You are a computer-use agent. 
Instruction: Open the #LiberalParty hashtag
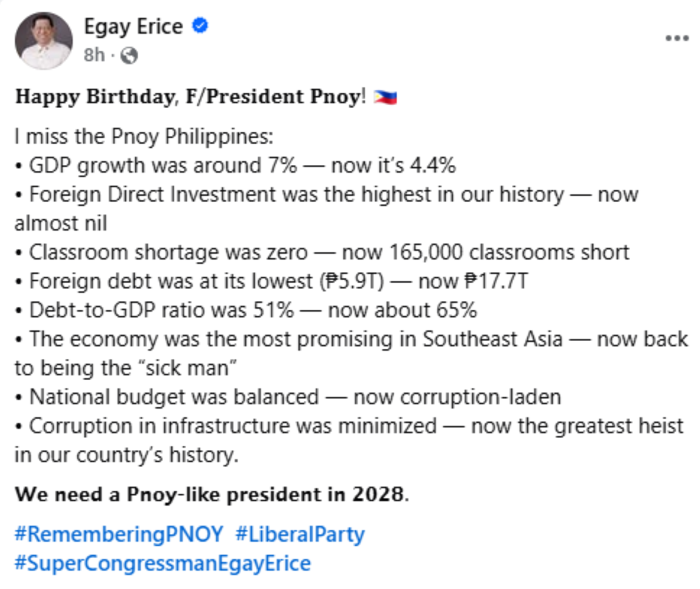tap(300, 534)
